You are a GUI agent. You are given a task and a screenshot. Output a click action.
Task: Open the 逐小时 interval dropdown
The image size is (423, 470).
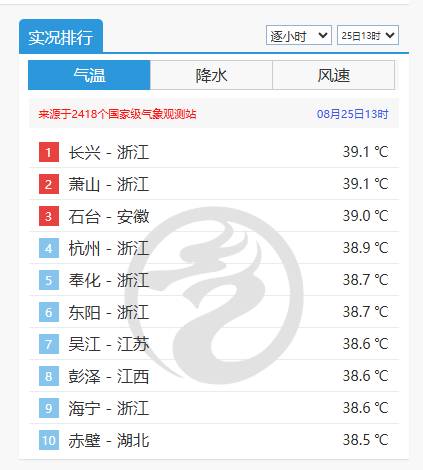[x=299, y=35]
